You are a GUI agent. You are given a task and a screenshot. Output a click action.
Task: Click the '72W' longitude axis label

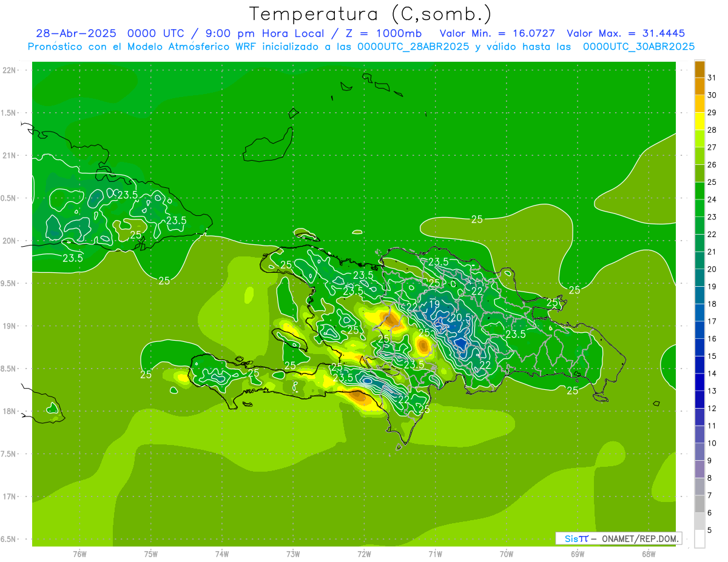point(364,554)
